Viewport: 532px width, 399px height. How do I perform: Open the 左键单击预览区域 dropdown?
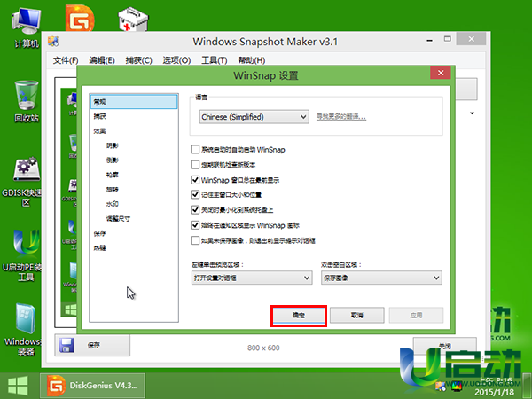click(x=252, y=278)
